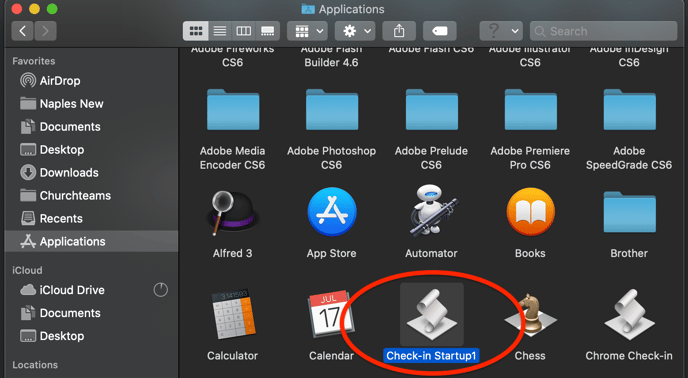The width and height of the screenshot is (688, 378).
Task: Open Churchteams in the sidebar
Action: 91,195
